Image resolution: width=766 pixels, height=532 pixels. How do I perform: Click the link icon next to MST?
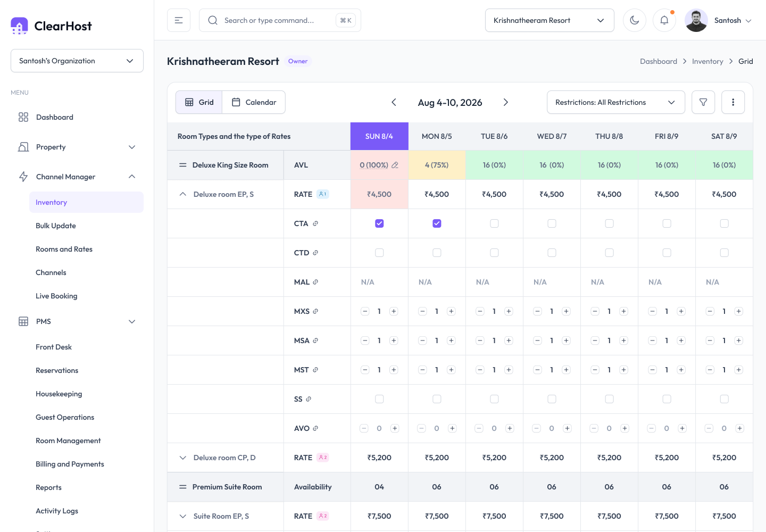315,370
